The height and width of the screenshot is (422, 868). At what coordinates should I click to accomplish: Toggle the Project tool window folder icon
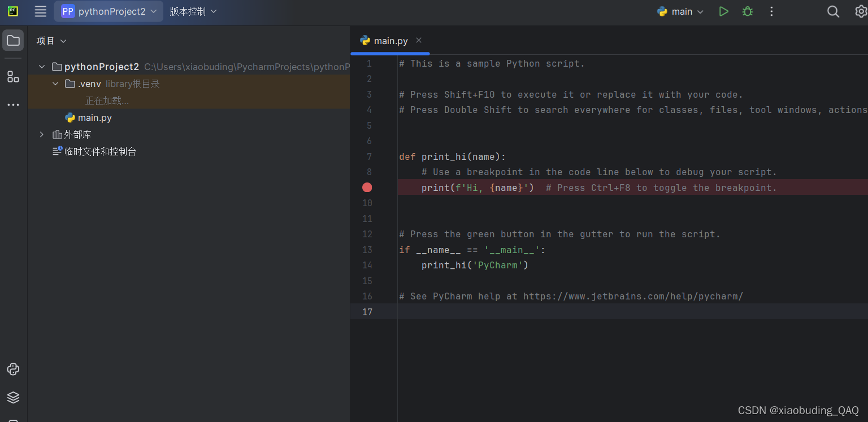pos(13,41)
